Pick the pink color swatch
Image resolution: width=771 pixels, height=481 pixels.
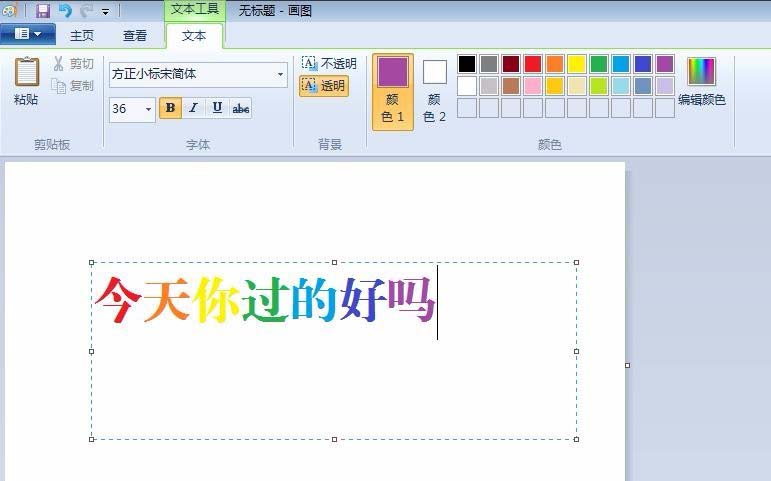[x=533, y=86]
